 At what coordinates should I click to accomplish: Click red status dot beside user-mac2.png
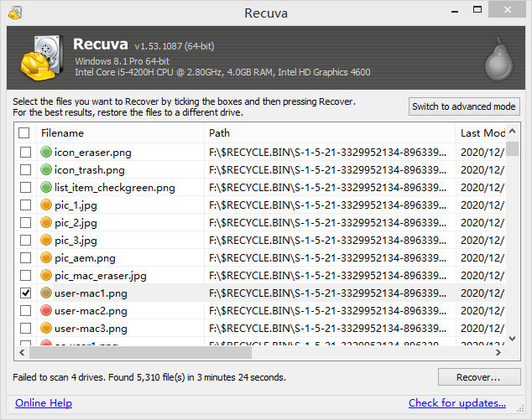[47, 311]
